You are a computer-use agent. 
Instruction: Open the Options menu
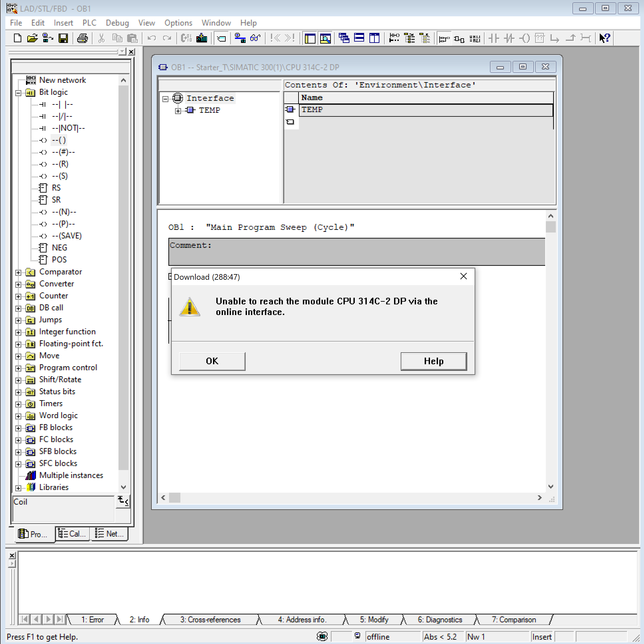coord(178,23)
